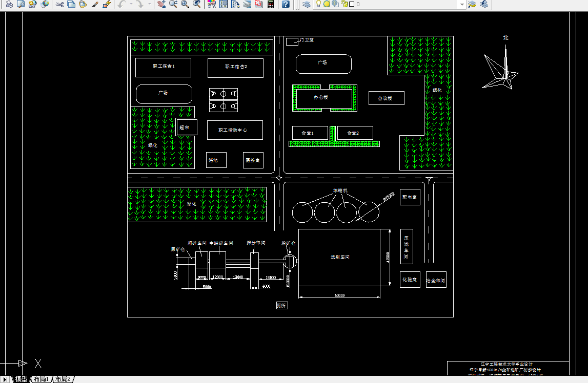Click Zoom Previous icon
This screenshot has width=588, height=383.
pos(196,4)
